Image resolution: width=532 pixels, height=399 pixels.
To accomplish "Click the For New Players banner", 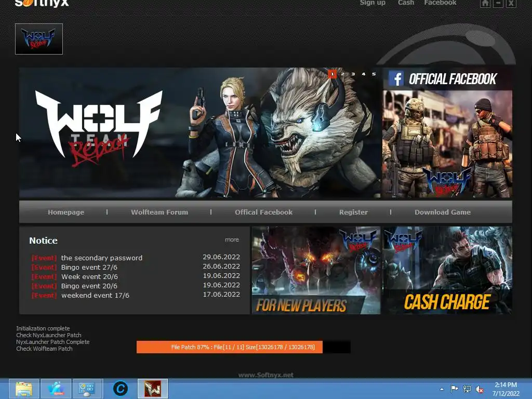I will (x=316, y=270).
